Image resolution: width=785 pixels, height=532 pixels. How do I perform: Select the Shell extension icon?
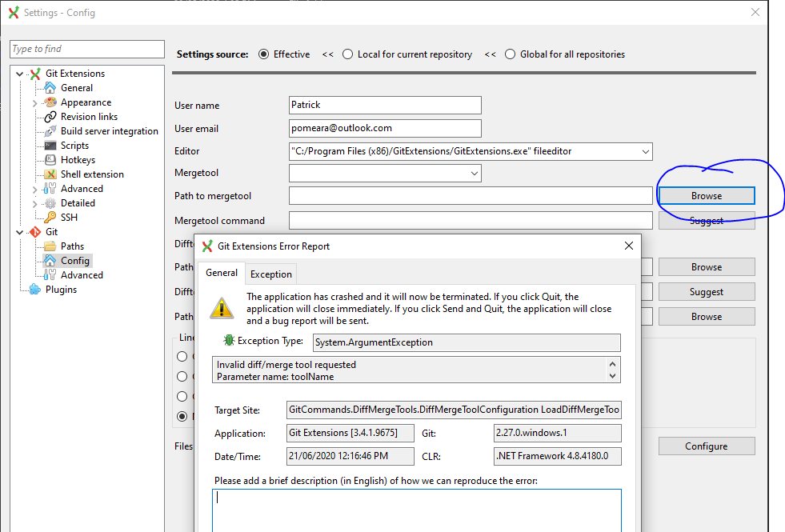(48, 174)
